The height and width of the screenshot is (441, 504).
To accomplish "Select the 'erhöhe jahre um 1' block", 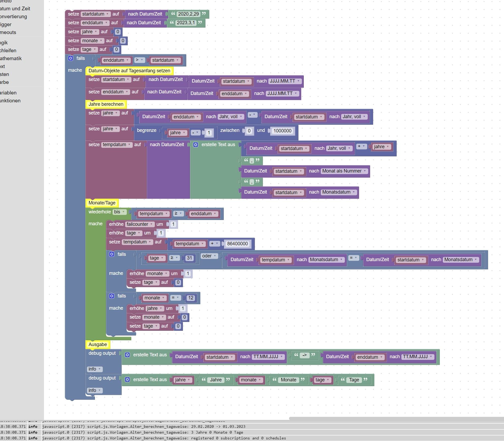I will [157, 308].
